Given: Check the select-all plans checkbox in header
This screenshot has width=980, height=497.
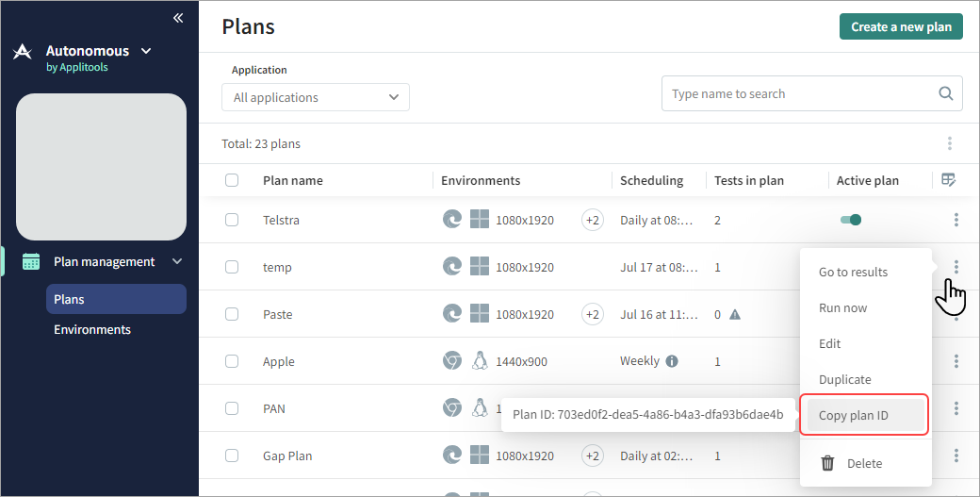Looking at the screenshot, I should point(232,180).
